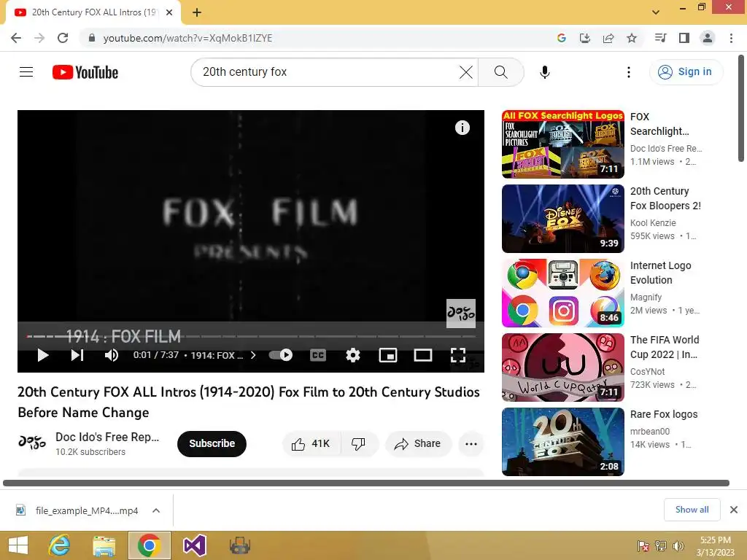
Task: Click the address bar URL
Action: point(187,38)
